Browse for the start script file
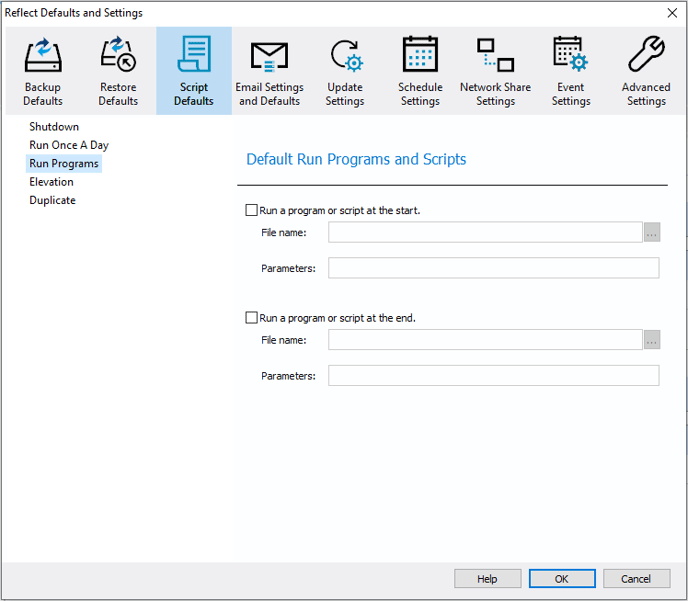 click(x=652, y=233)
